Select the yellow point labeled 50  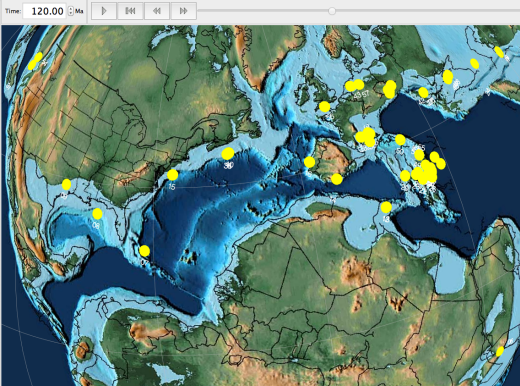pos(400,140)
